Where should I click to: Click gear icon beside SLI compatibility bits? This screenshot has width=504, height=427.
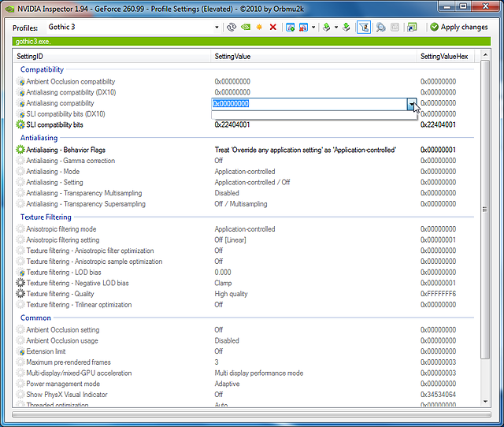pyautogui.click(x=20, y=124)
